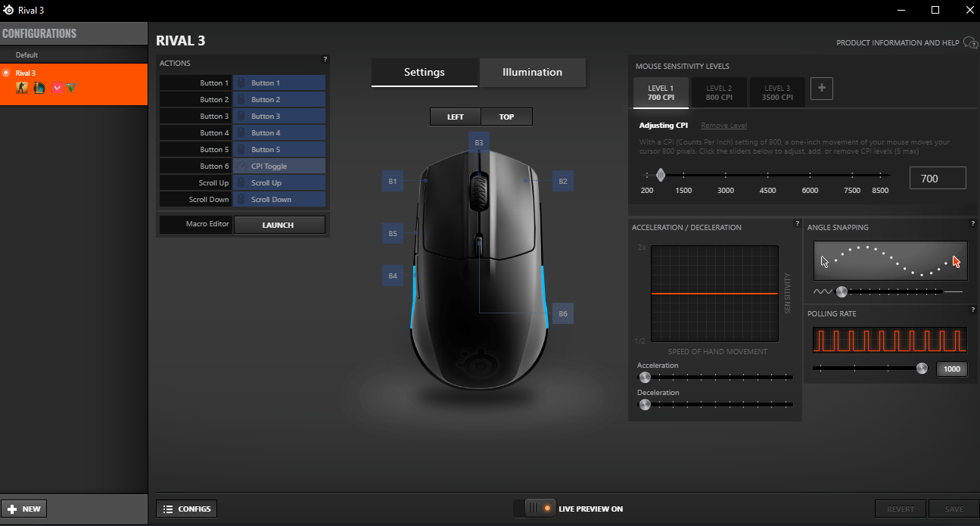The height and width of the screenshot is (526, 980).
Task: Click the GTA V icon under Rival 3
Action: [x=70, y=88]
